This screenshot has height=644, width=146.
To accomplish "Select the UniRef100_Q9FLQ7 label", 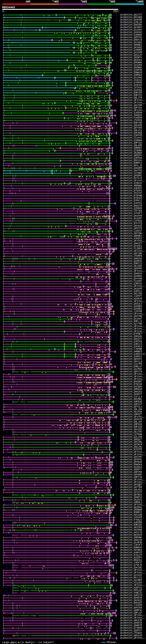I will point(131,613).
